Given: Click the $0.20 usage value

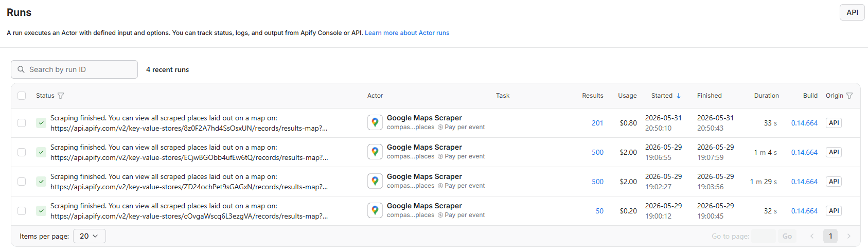Looking at the screenshot, I should (x=628, y=211).
